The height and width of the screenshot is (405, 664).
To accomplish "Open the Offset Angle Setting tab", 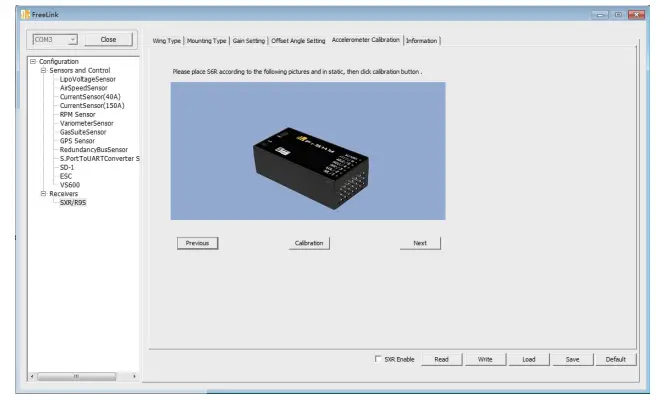I will click(298, 41).
